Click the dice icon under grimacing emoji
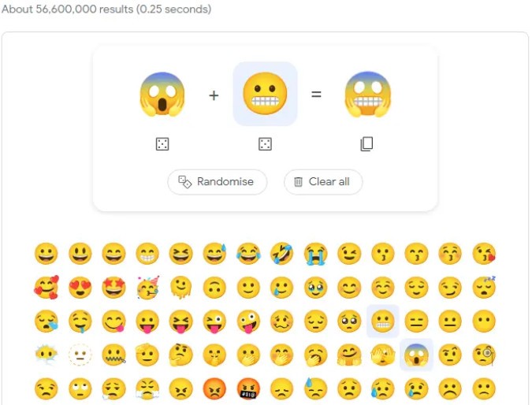 tap(265, 144)
